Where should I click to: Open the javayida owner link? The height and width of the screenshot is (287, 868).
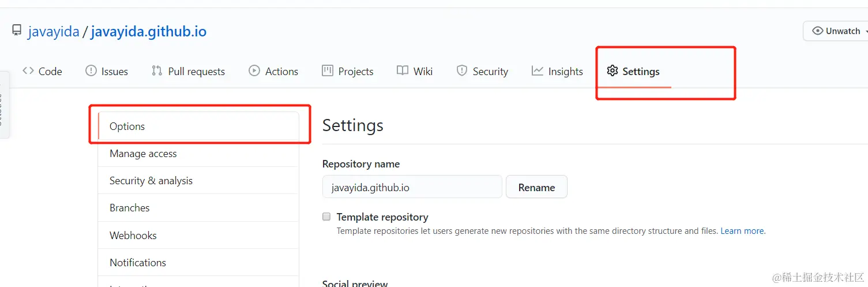(x=54, y=31)
